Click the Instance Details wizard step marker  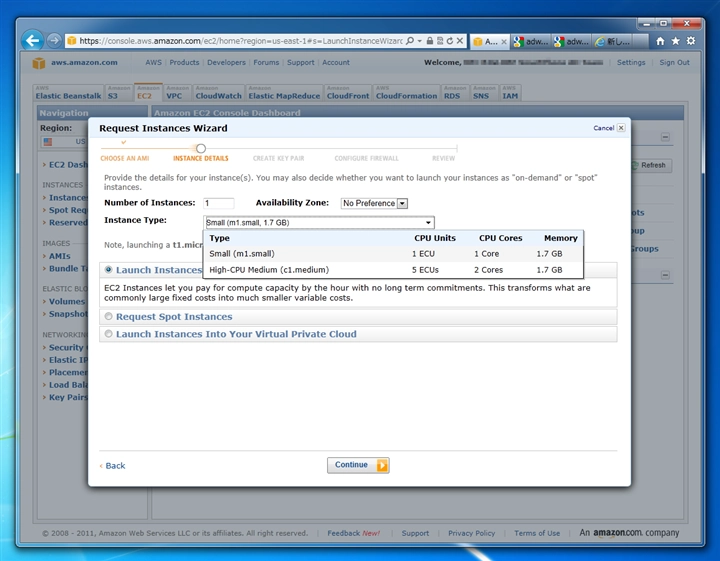201,148
